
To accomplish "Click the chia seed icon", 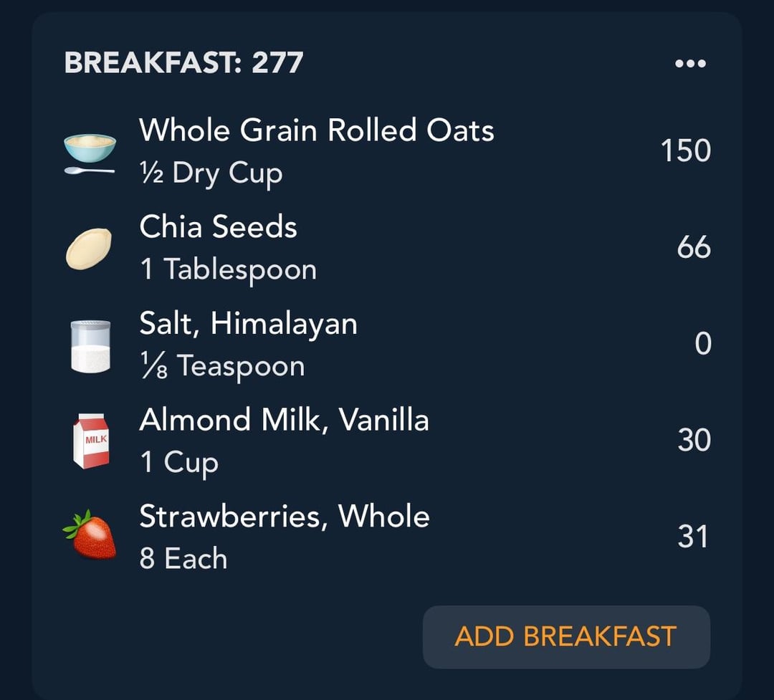I will click(89, 249).
